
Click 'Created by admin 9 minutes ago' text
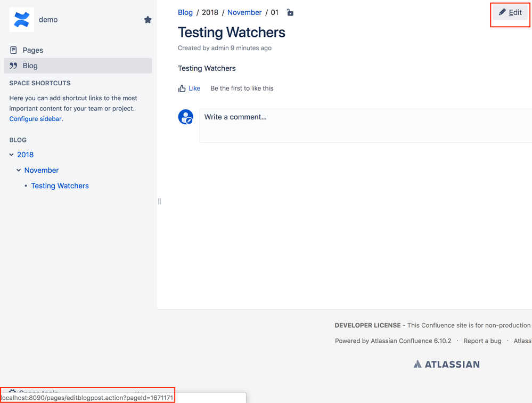coord(225,48)
